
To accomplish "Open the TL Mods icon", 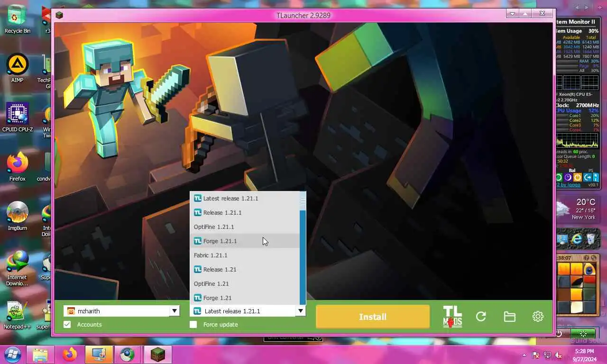I will pyautogui.click(x=452, y=317).
